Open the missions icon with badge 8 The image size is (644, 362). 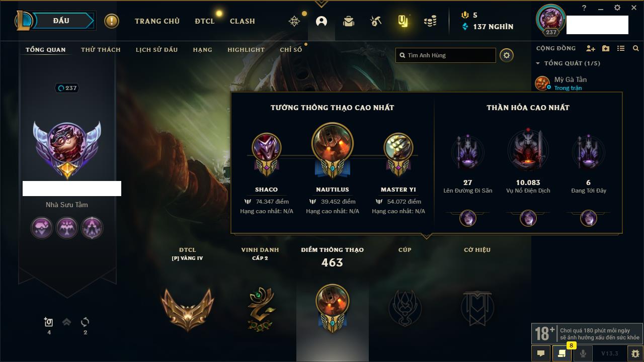tap(562, 353)
